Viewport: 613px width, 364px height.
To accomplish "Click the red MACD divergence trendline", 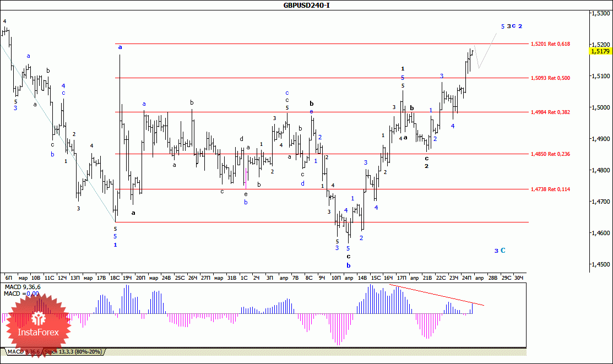I will click(x=437, y=295).
